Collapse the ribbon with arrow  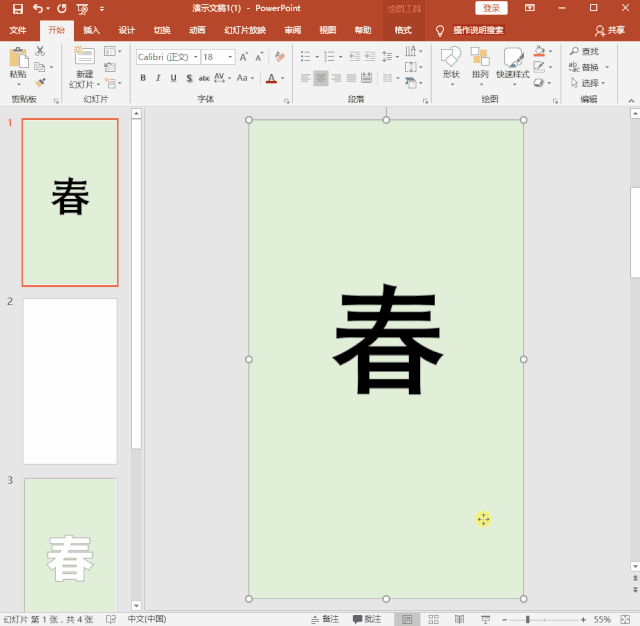[x=631, y=100]
